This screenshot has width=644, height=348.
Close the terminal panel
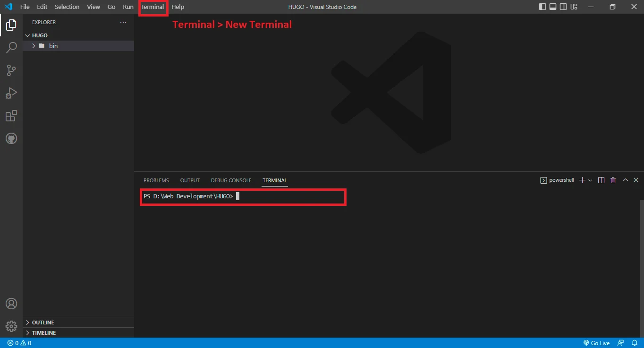coord(636,180)
